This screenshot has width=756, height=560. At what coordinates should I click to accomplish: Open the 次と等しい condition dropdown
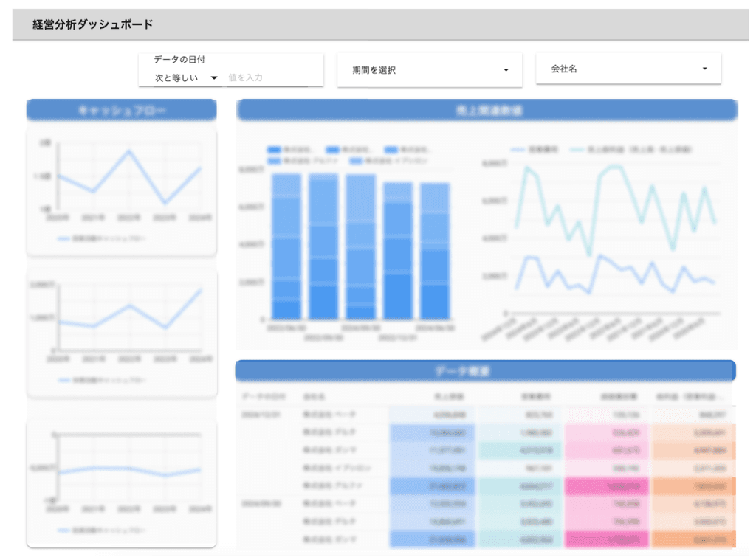click(x=186, y=77)
